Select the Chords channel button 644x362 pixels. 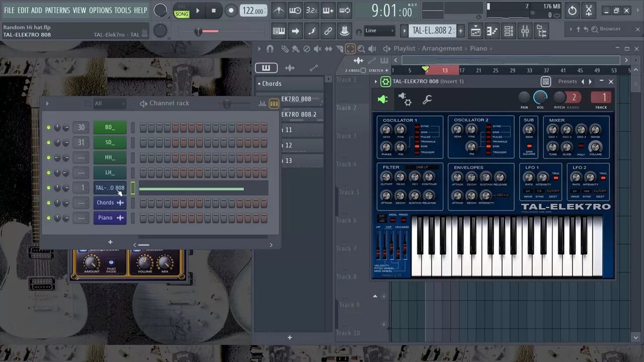click(x=110, y=203)
